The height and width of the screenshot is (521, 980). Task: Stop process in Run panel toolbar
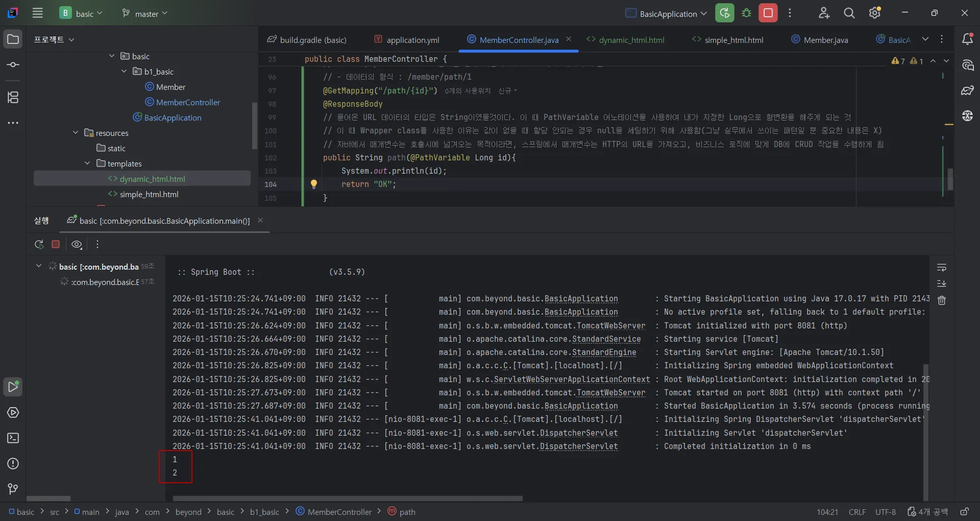pyautogui.click(x=56, y=244)
